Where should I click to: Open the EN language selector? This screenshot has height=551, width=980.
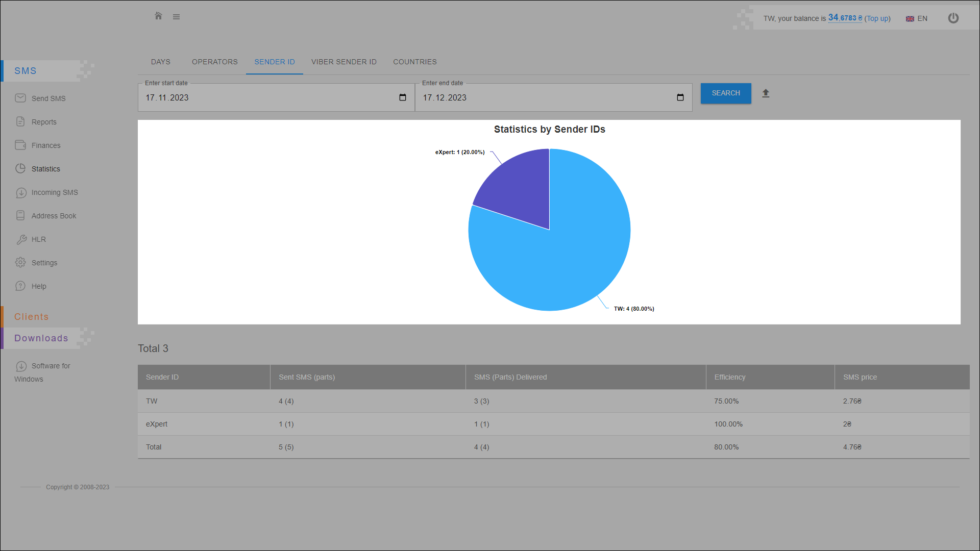tap(917, 18)
